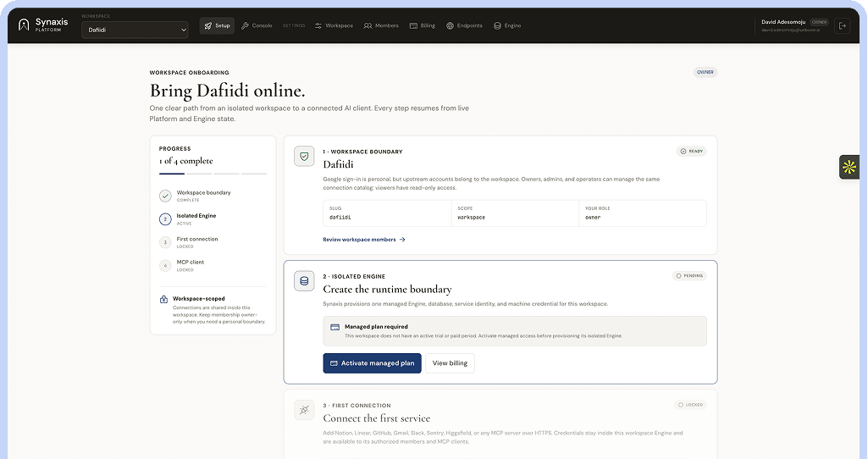Screen dimensions: 868x459
Task: Click Connect the first service heading
Action: click(x=377, y=418)
